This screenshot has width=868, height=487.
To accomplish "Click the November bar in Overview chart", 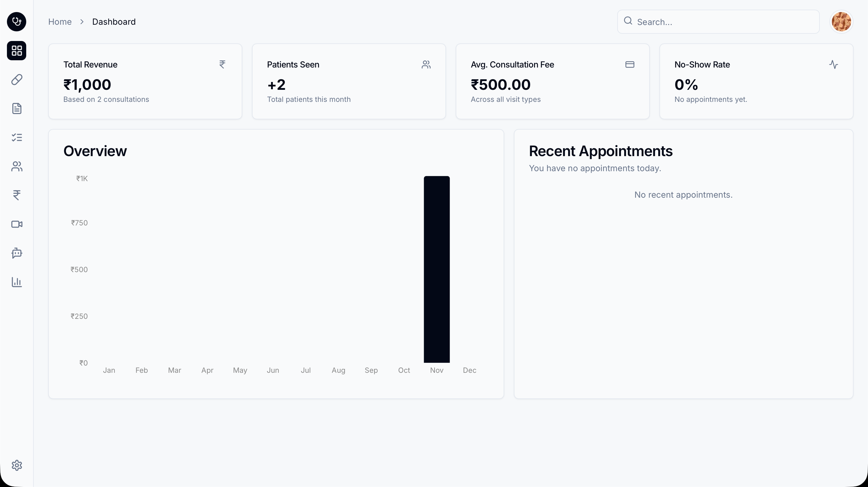I will (437, 270).
